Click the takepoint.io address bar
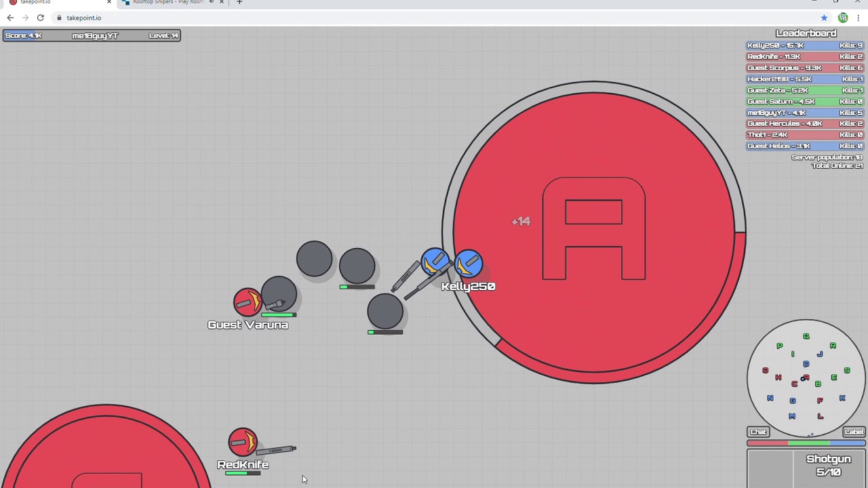Viewport: 868px width, 488px height. pyautogui.click(x=434, y=18)
